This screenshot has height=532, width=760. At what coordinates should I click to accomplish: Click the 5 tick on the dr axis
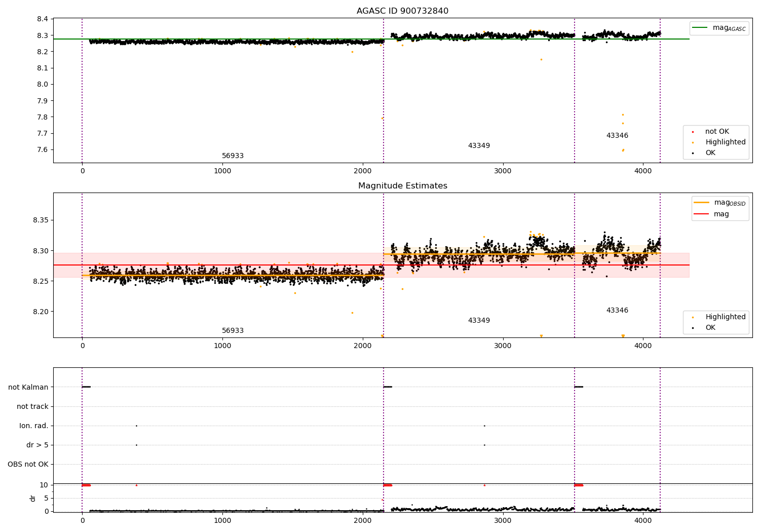tap(47, 498)
